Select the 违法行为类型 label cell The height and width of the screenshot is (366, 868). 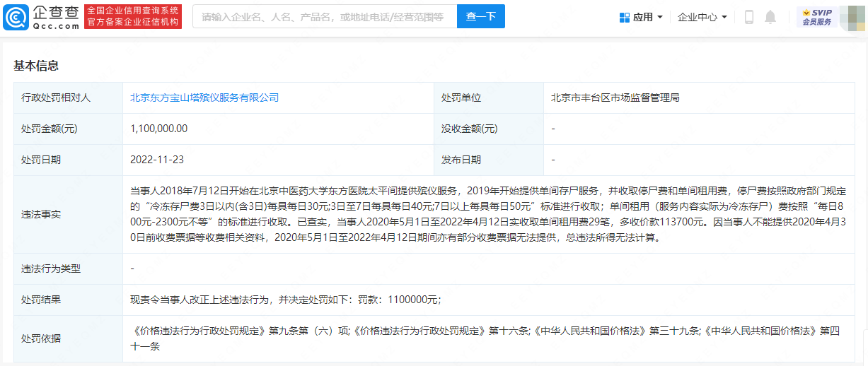pyautogui.click(x=68, y=268)
